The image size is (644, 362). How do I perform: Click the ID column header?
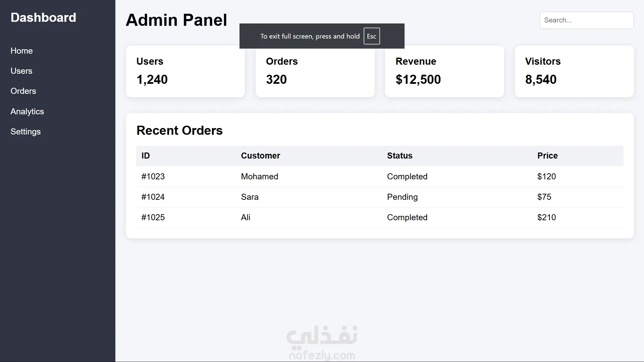pyautogui.click(x=146, y=156)
